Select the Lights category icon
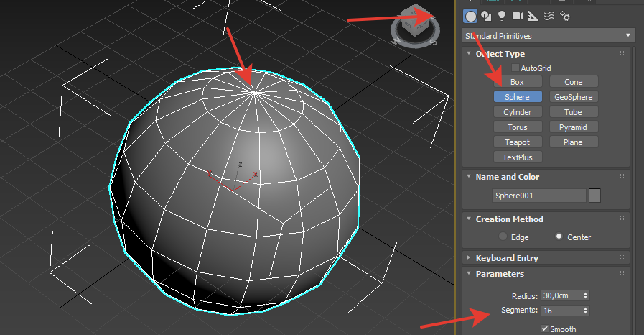Image resolution: width=644 pixels, height=335 pixels. 501,16
